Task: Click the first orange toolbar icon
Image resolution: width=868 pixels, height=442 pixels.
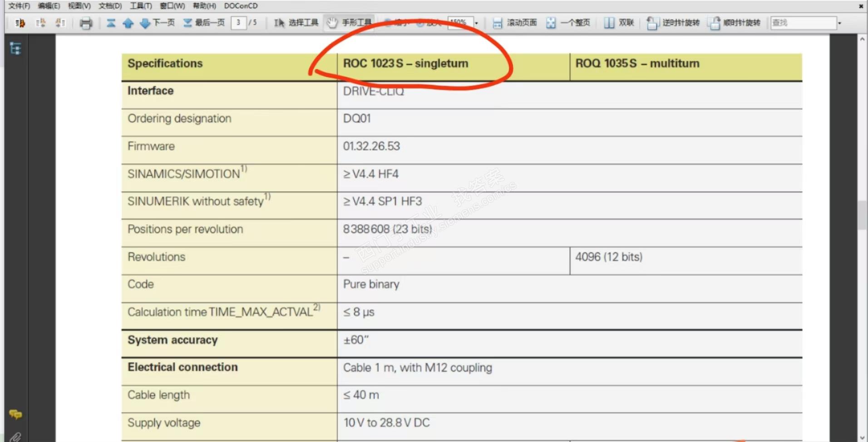Action: coord(20,23)
